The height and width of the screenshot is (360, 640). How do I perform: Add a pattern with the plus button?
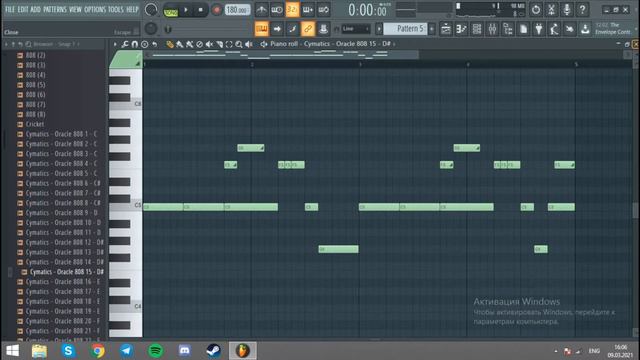click(x=431, y=29)
